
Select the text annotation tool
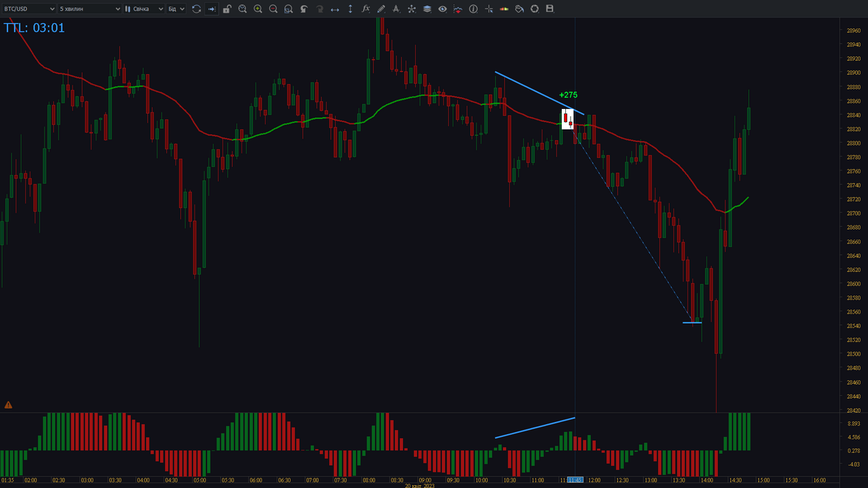396,9
